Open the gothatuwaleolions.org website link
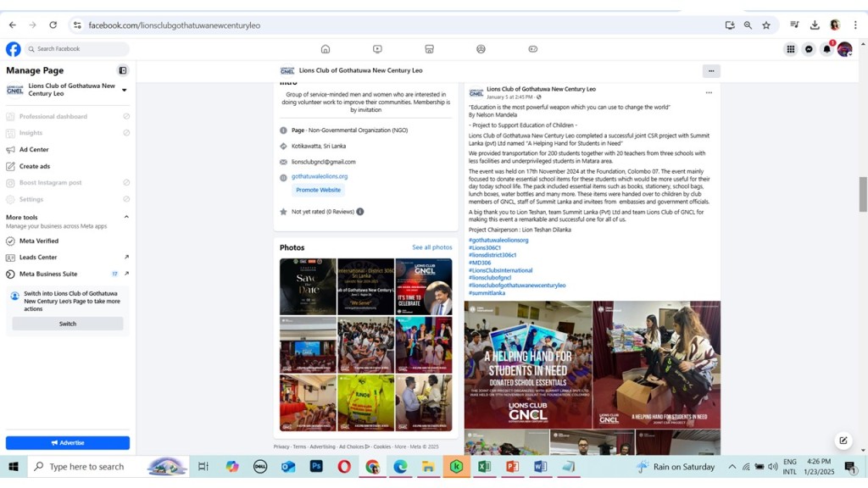The image size is (868, 488). coord(320,176)
